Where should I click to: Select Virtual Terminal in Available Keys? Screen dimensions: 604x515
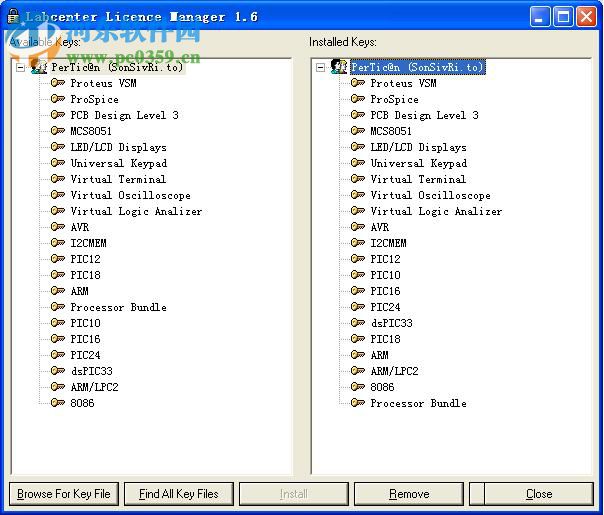click(x=118, y=179)
